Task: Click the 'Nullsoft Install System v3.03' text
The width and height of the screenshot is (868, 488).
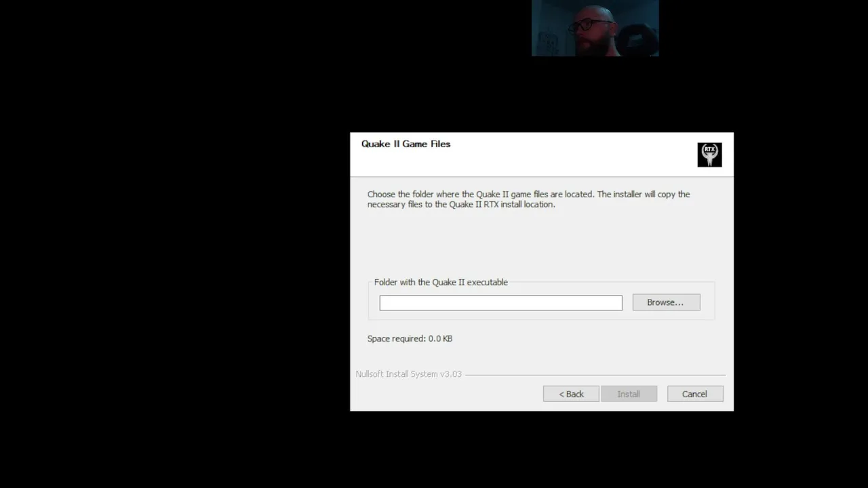Action: [408, 374]
